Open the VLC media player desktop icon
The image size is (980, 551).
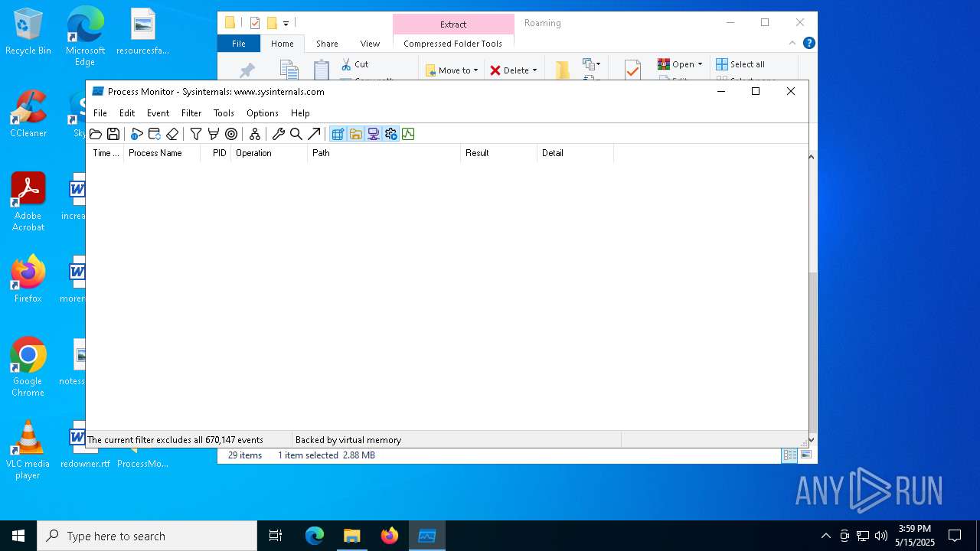click(x=28, y=450)
